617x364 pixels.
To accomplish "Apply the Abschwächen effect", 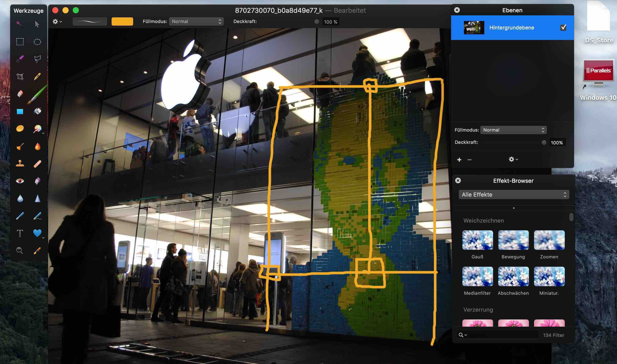I will pyautogui.click(x=513, y=276).
